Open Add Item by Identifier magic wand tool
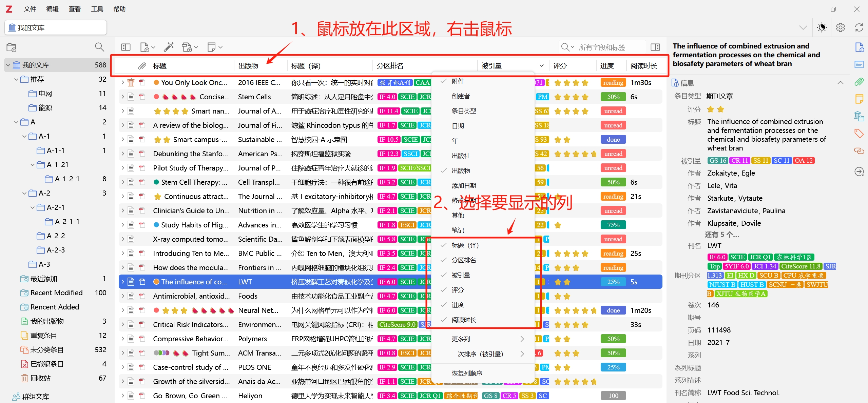This screenshot has width=868, height=403. (x=169, y=47)
